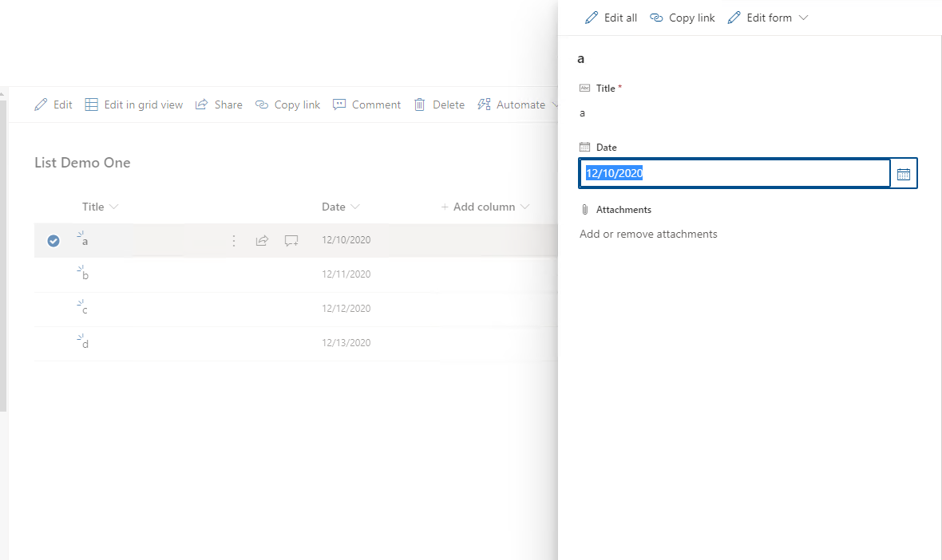Open list item b

(x=85, y=275)
